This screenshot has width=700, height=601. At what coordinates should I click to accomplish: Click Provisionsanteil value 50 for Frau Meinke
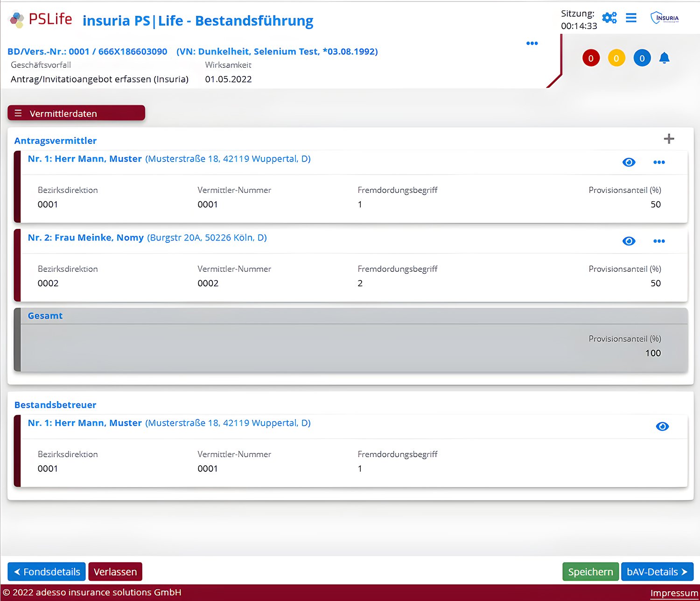click(x=656, y=283)
